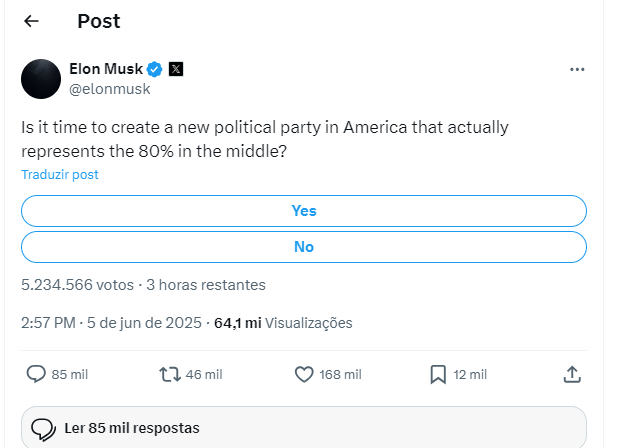The height and width of the screenshot is (448, 639).
Task: Click the 46 mil repost count
Action: click(x=204, y=375)
